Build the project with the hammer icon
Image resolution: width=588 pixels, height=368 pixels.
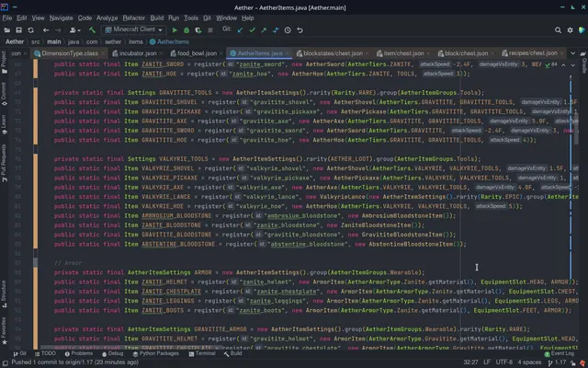click(x=92, y=30)
